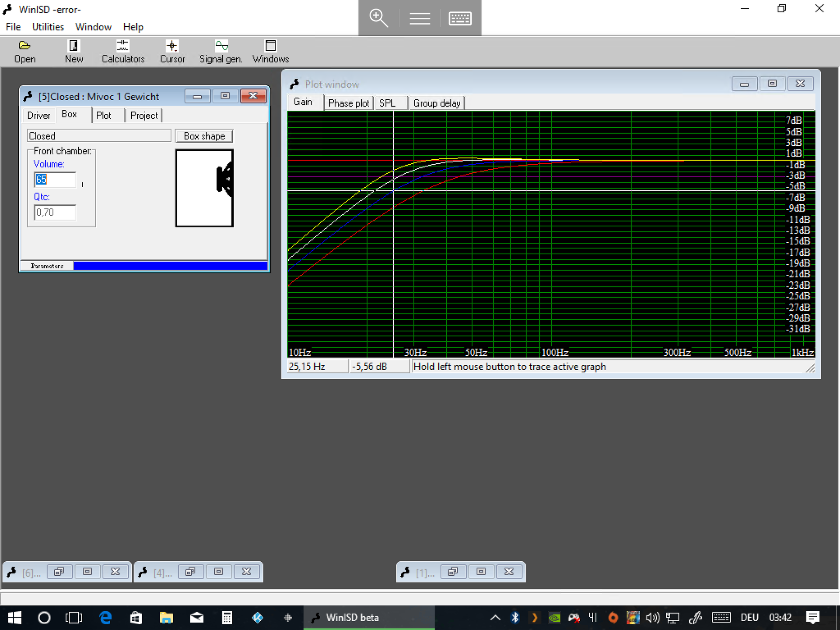The height and width of the screenshot is (630, 840).
Task: Open the Utilities menu
Action: pyautogui.click(x=48, y=27)
